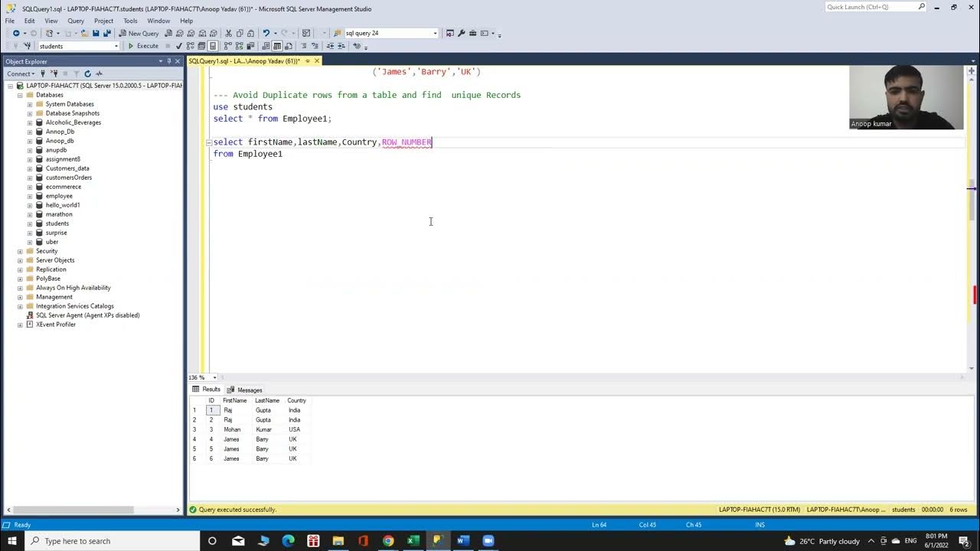This screenshot has width=980, height=551.
Task: Expand the employee database node
Action: coord(30,196)
